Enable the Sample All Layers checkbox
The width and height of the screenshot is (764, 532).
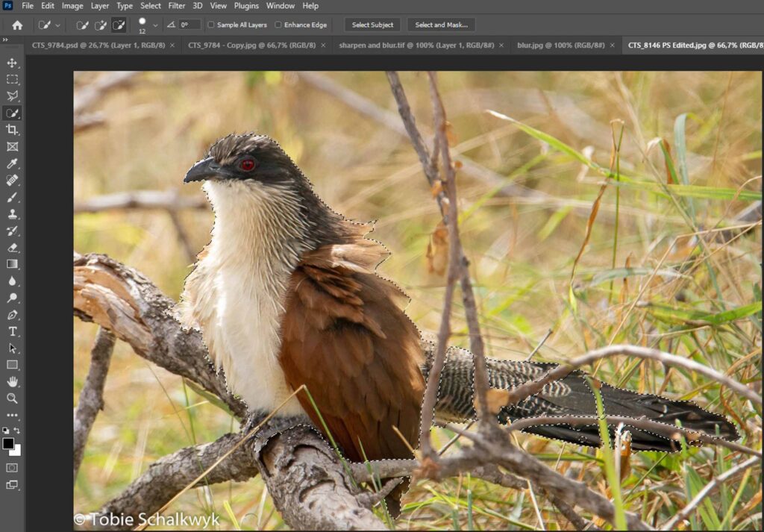click(211, 25)
